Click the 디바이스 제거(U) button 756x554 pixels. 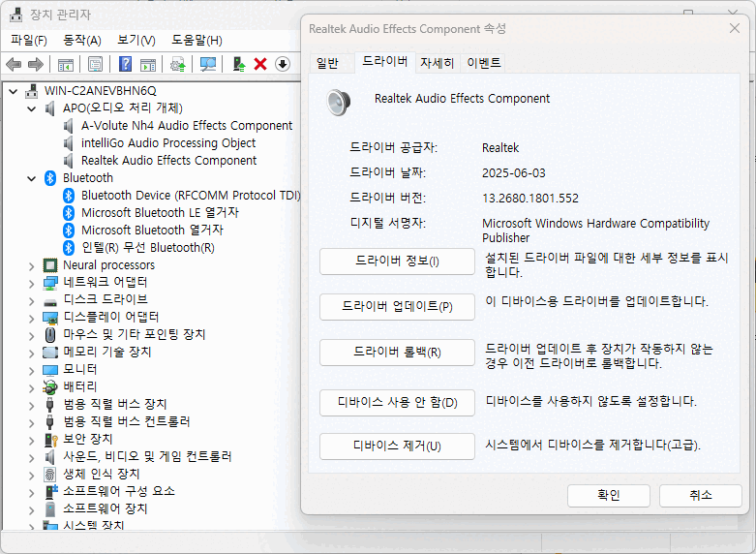(397, 446)
